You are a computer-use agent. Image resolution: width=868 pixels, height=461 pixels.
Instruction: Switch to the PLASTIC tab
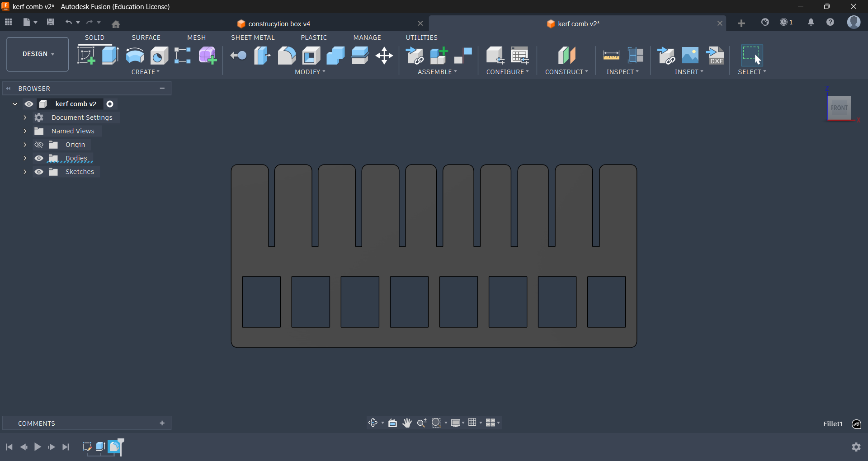pos(314,38)
